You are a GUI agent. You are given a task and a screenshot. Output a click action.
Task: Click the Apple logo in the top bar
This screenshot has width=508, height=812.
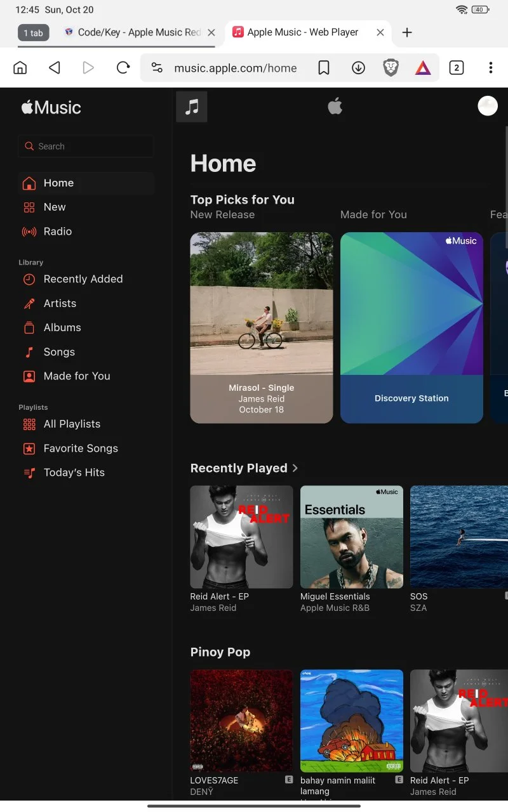pyautogui.click(x=335, y=107)
